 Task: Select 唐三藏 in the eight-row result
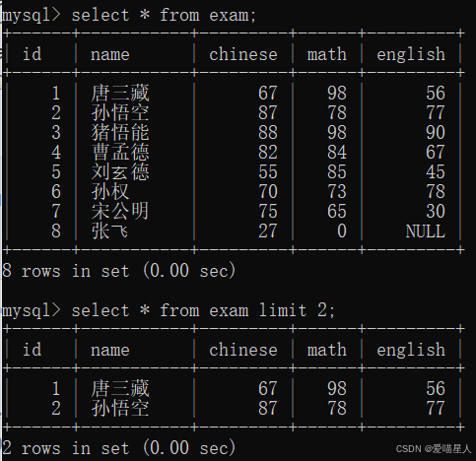click(x=120, y=94)
